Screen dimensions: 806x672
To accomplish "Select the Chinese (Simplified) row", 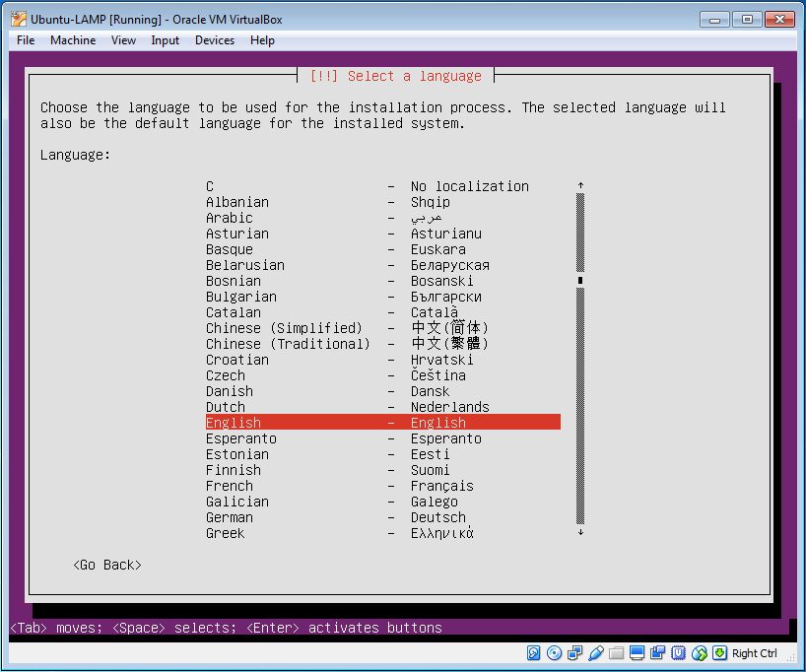I will pos(383,328).
